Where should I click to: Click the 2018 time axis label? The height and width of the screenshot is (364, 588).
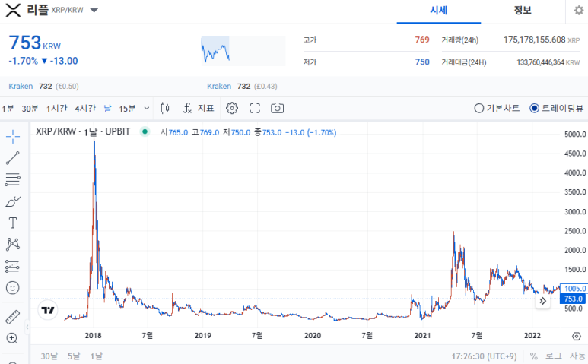tap(93, 336)
